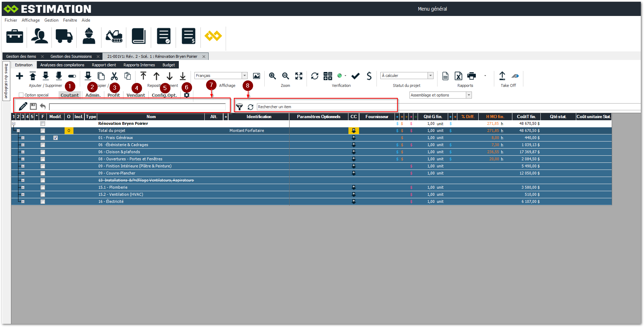Screen dimensions: 644x327
Task: Click the Take Off upload arrow icon
Action: tap(502, 76)
